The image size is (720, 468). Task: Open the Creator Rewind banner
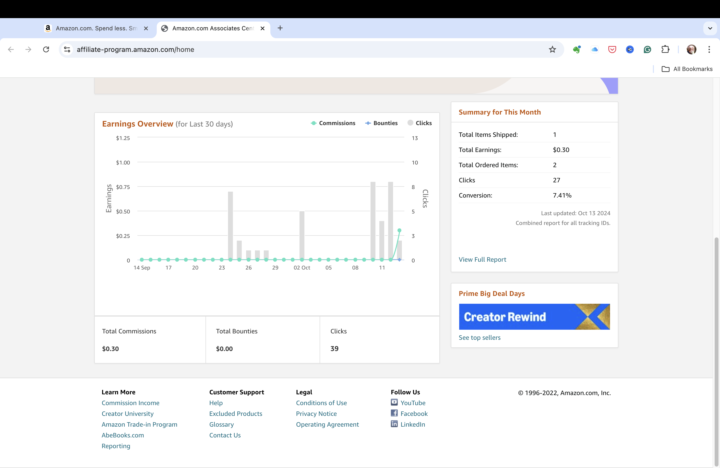pyautogui.click(x=534, y=316)
